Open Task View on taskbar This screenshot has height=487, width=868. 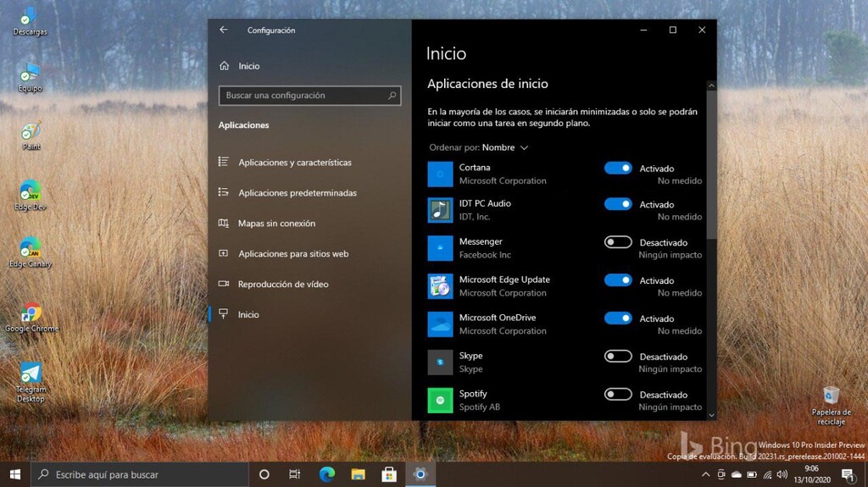[x=294, y=474]
